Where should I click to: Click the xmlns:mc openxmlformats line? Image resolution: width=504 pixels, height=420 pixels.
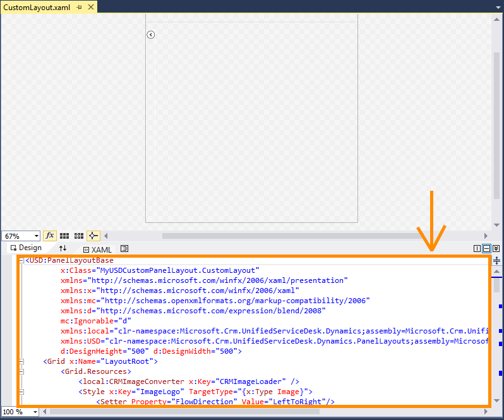tap(215, 301)
